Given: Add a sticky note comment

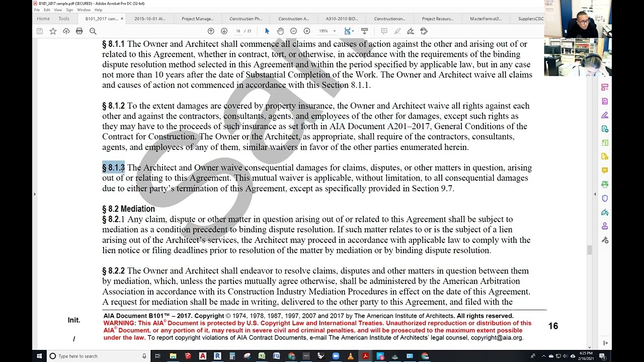Looking at the screenshot, I should point(384,31).
